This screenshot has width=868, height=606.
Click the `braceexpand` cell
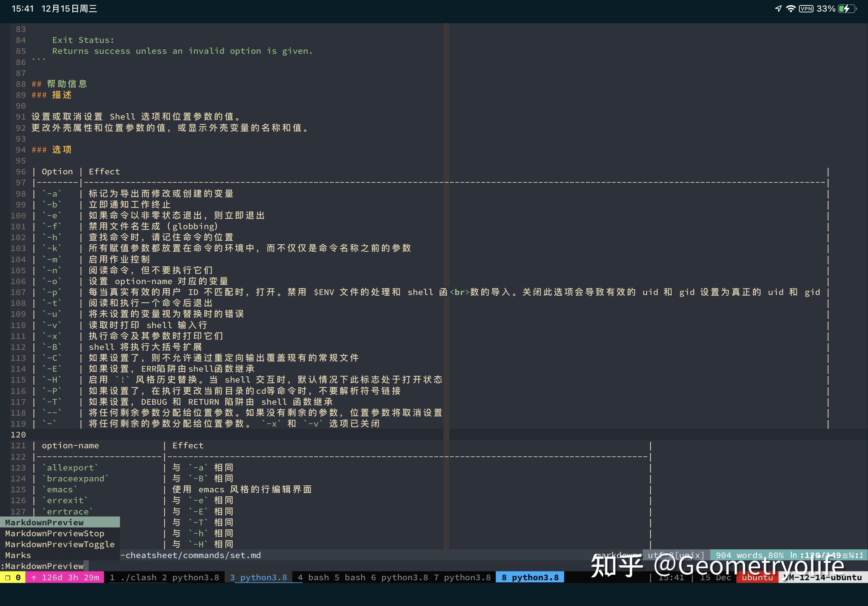click(76, 479)
